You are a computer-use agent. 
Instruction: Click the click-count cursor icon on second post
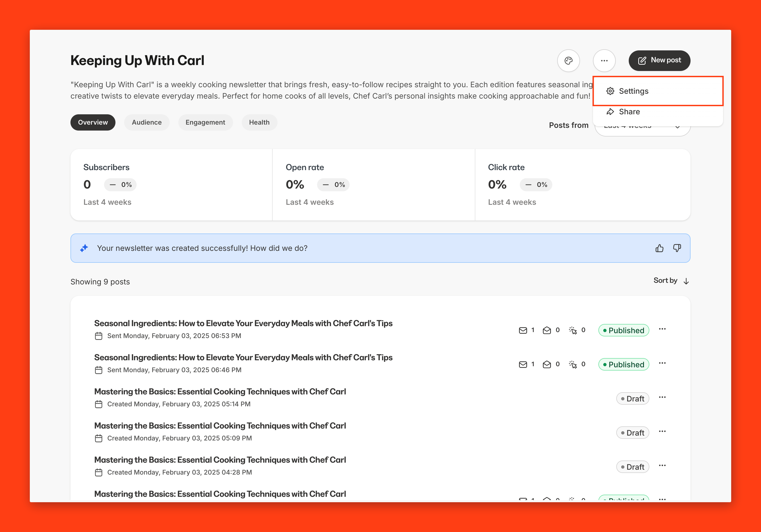(573, 364)
